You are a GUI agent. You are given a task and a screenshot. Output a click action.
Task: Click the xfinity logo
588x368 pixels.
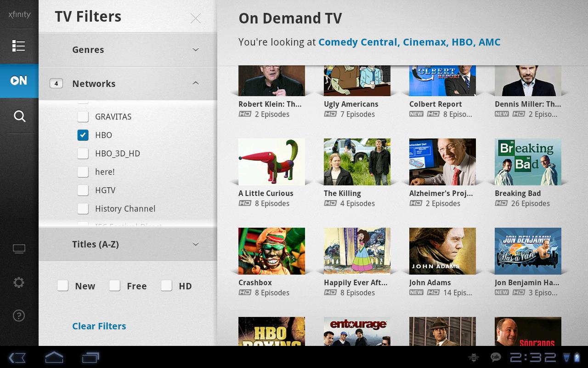[19, 14]
